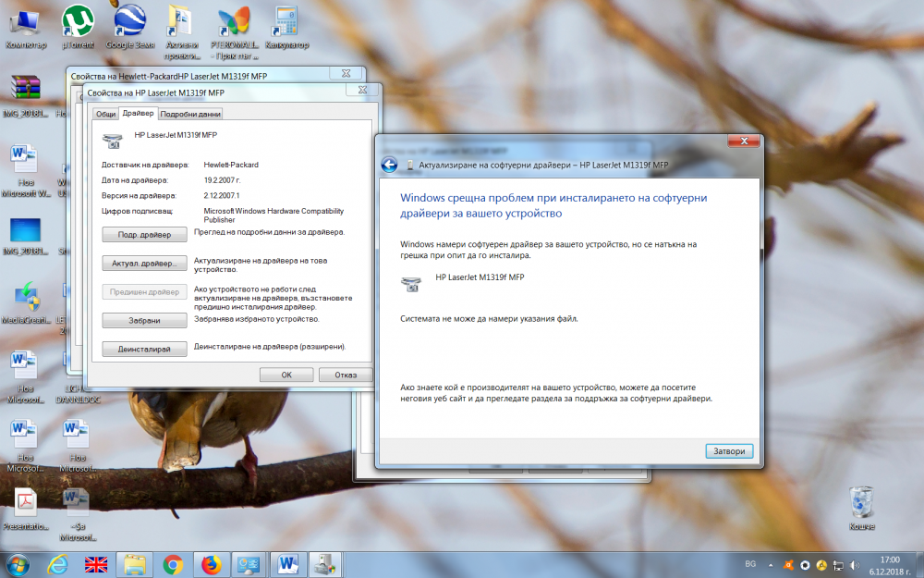Screen dimensions: 924x578
Task: Launch the µTorrent desktop shortcut
Action: 78,27
